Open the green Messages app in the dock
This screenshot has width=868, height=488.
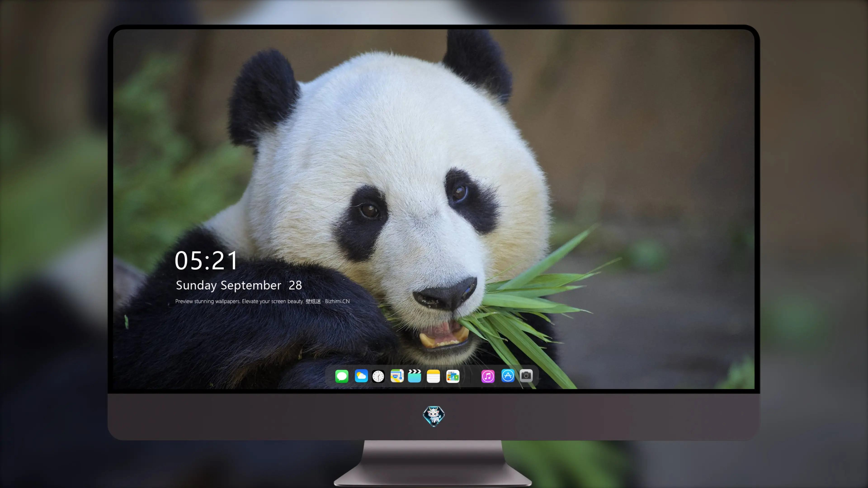click(342, 376)
